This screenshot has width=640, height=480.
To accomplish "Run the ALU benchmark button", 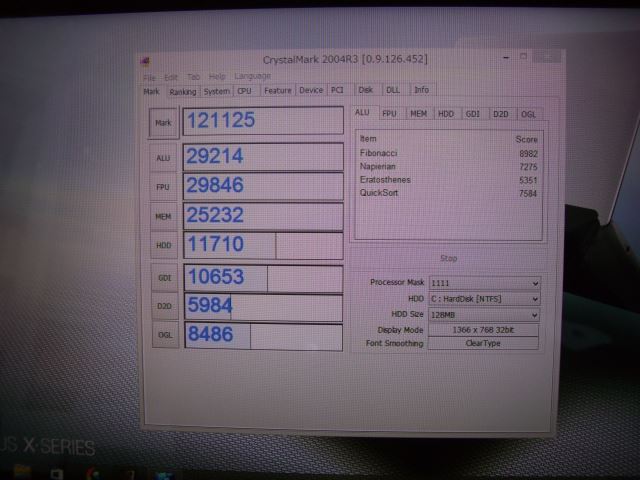I will coord(163,157).
